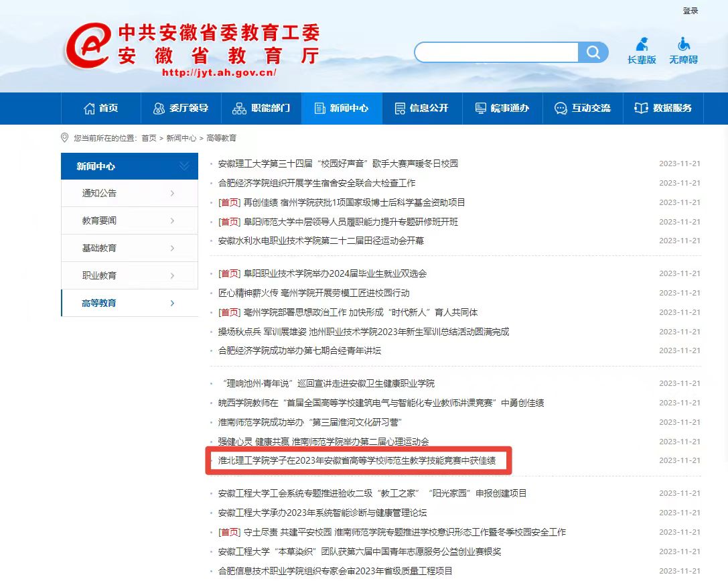
Task: Click the 首页 house icon in navigation
Action: click(x=89, y=109)
